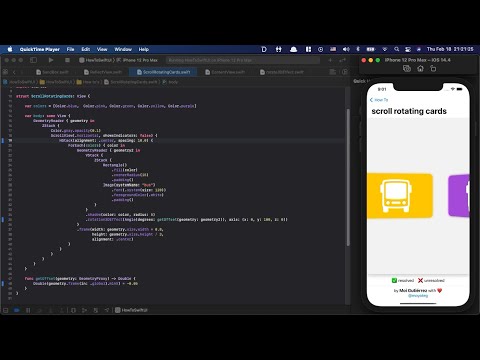Click the Xcode editor vertical scrollbar
Viewport: 480px width, 360px height.
[x=348, y=177]
